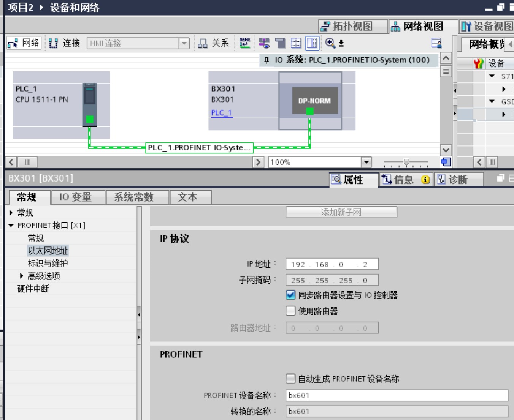Click network view vertical scroll up arrow
This screenshot has height=420, width=514.
446,58
